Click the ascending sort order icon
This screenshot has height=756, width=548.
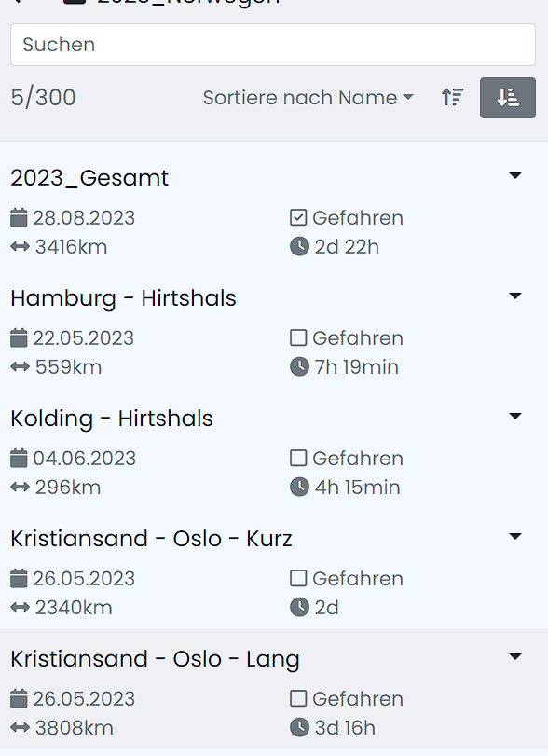tap(453, 97)
